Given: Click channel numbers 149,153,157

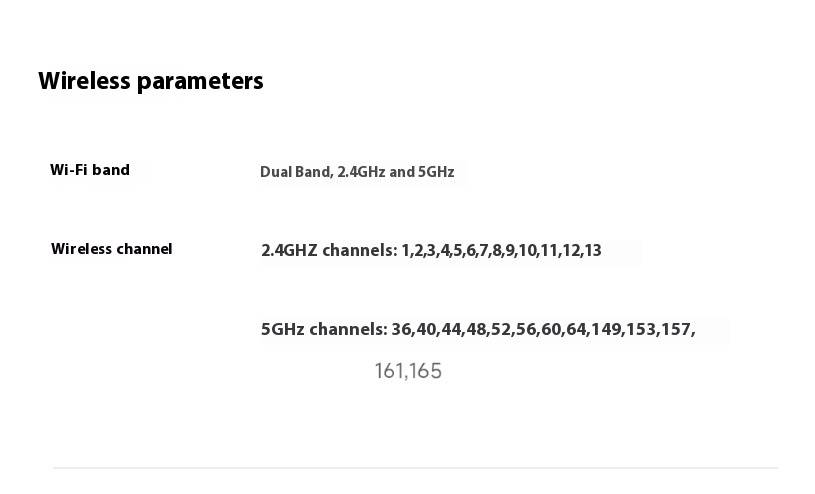Looking at the screenshot, I should (x=641, y=329).
